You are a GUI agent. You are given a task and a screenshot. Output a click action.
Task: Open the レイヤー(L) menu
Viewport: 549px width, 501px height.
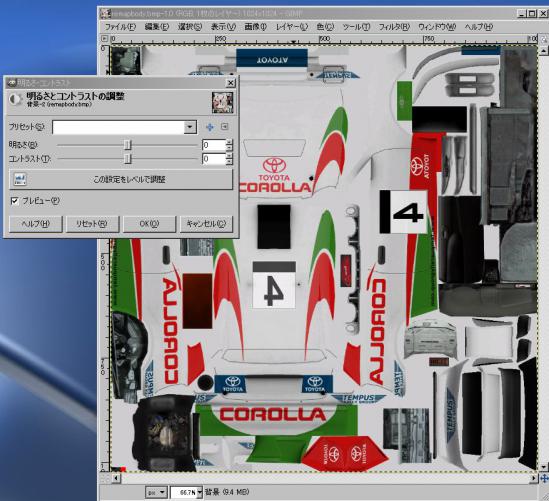(x=292, y=27)
